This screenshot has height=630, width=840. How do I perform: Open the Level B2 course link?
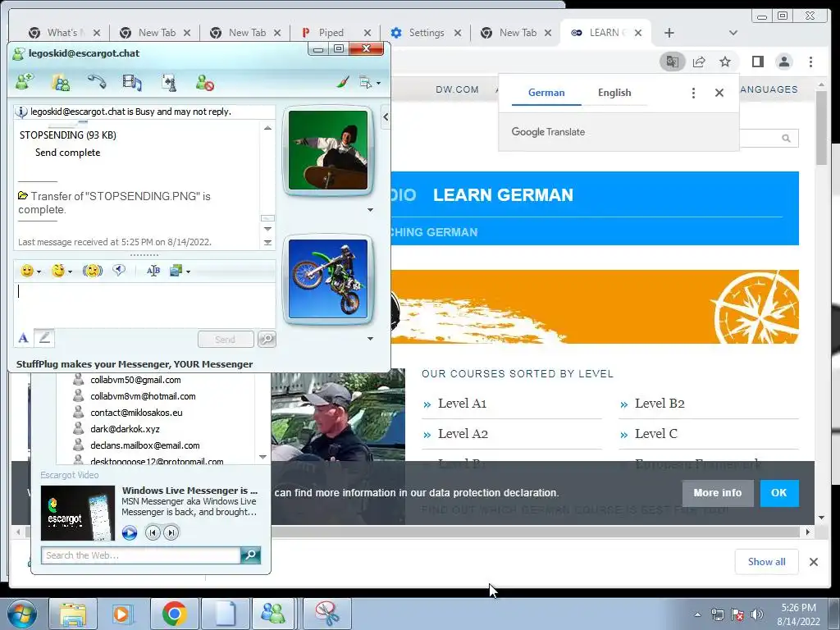pyautogui.click(x=660, y=404)
